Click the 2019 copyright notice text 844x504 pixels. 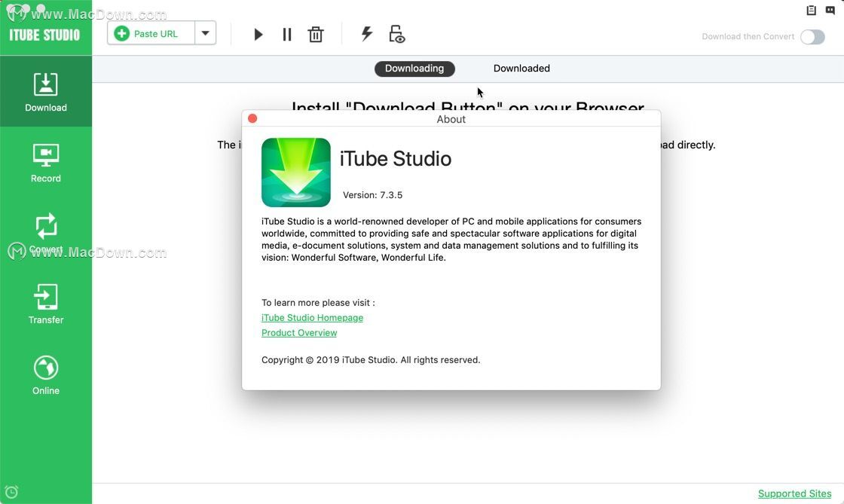click(x=371, y=360)
